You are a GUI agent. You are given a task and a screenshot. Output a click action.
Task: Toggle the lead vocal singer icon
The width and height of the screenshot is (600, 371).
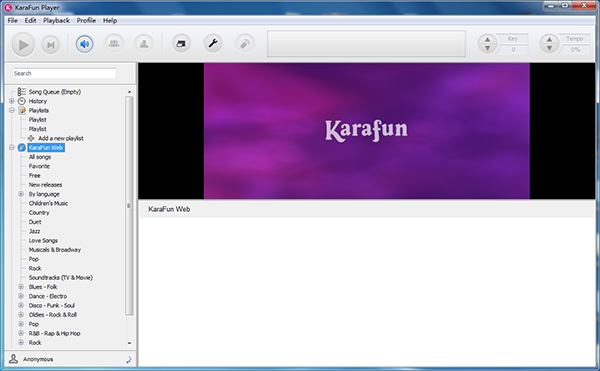(x=144, y=44)
